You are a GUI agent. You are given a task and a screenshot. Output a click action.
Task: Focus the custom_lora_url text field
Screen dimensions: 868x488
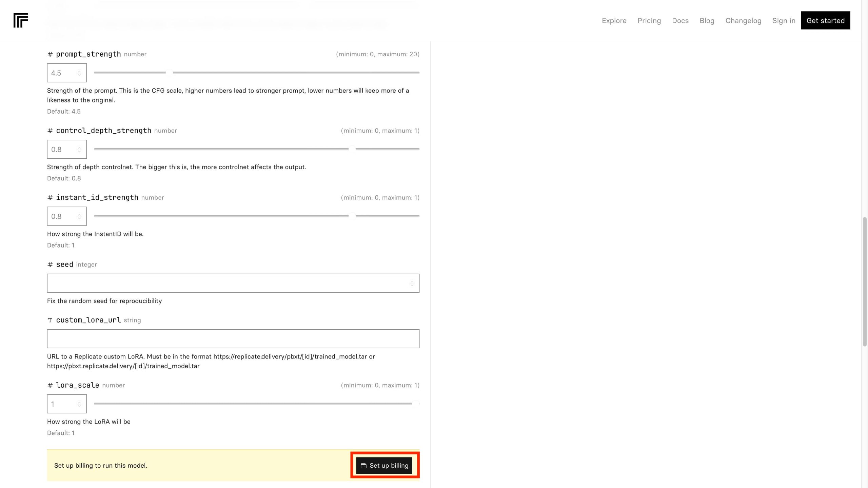[233, 338]
